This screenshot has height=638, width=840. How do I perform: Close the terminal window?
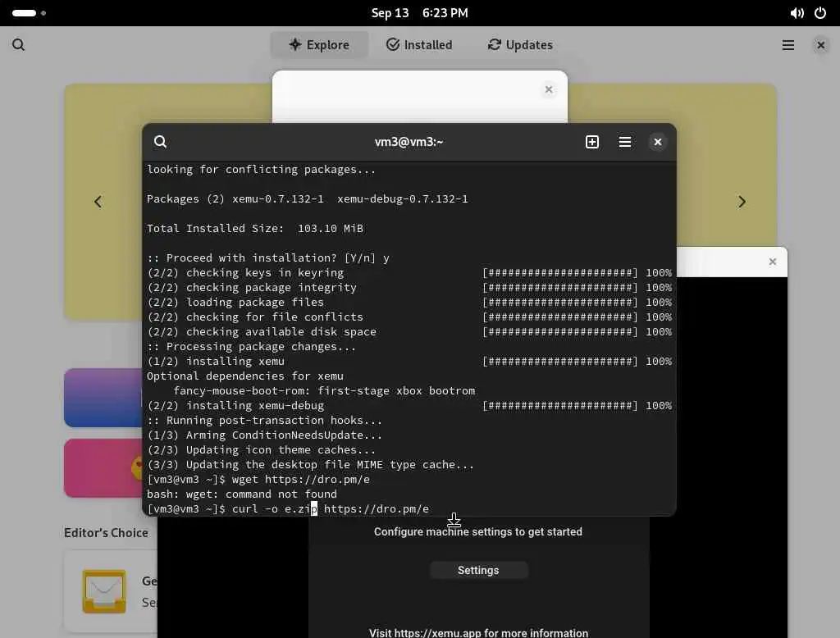click(x=658, y=141)
